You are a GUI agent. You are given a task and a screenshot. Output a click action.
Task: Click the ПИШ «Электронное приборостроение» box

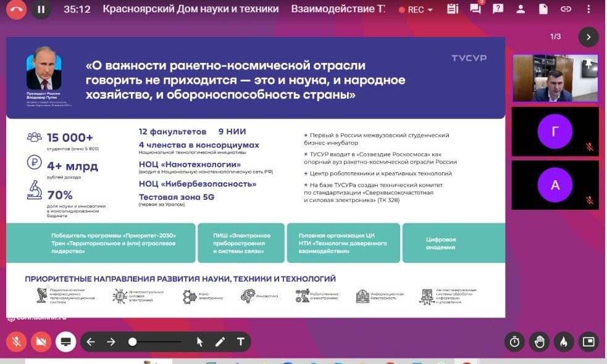coord(241,243)
